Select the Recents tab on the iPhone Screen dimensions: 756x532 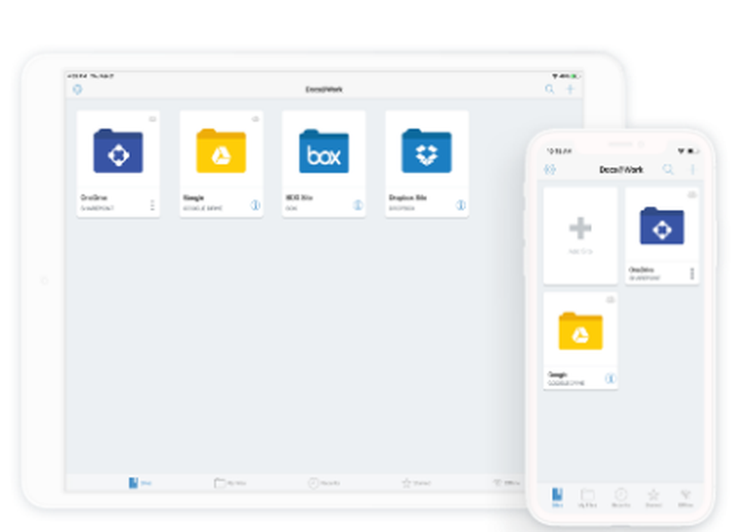click(621, 498)
